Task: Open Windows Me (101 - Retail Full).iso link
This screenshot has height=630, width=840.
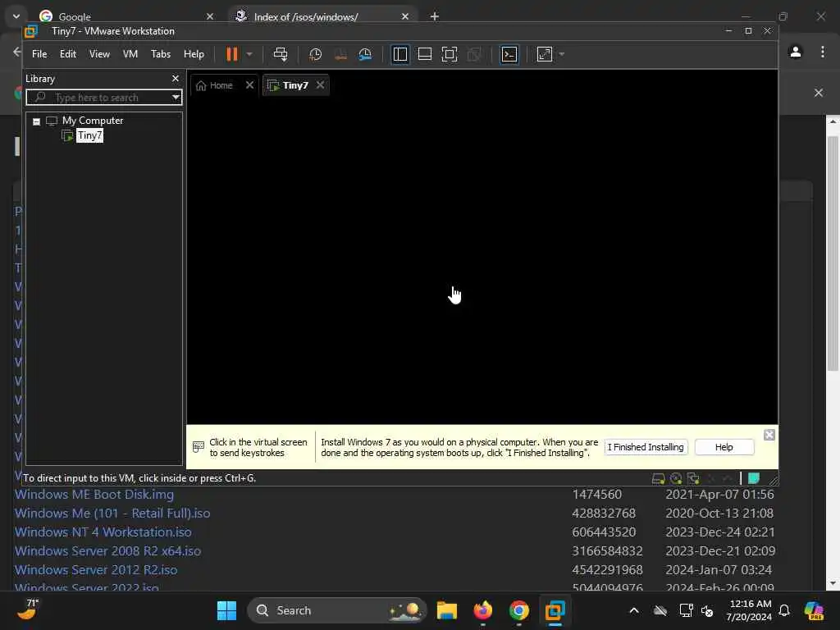Action: (x=112, y=514)
